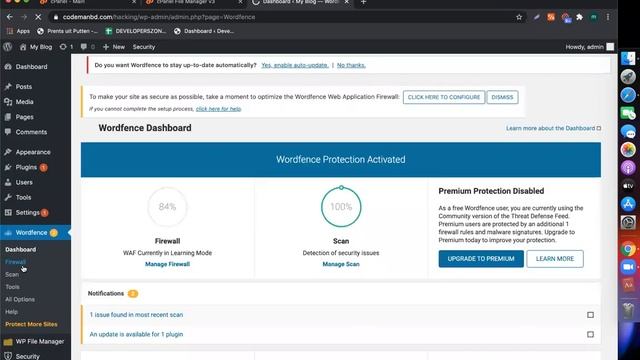Open the Howdy, admin account menu

[x=589, y=47]
